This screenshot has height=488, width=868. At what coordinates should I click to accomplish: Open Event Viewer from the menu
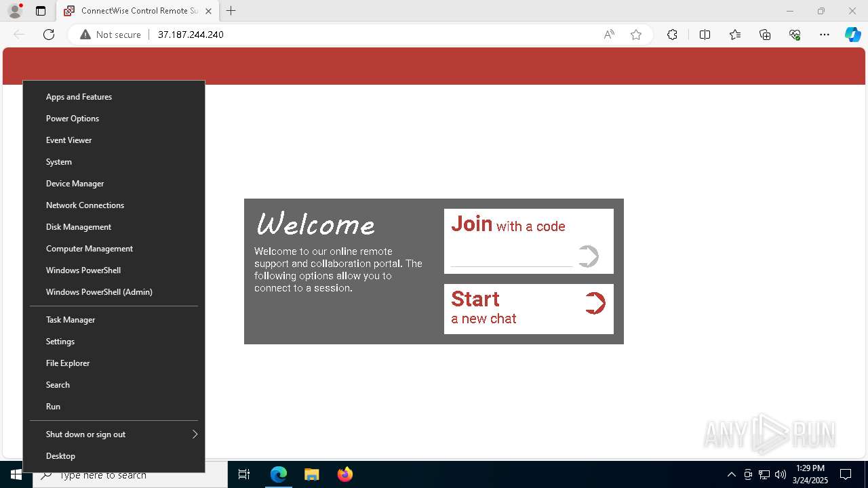(x=114, y=140)
